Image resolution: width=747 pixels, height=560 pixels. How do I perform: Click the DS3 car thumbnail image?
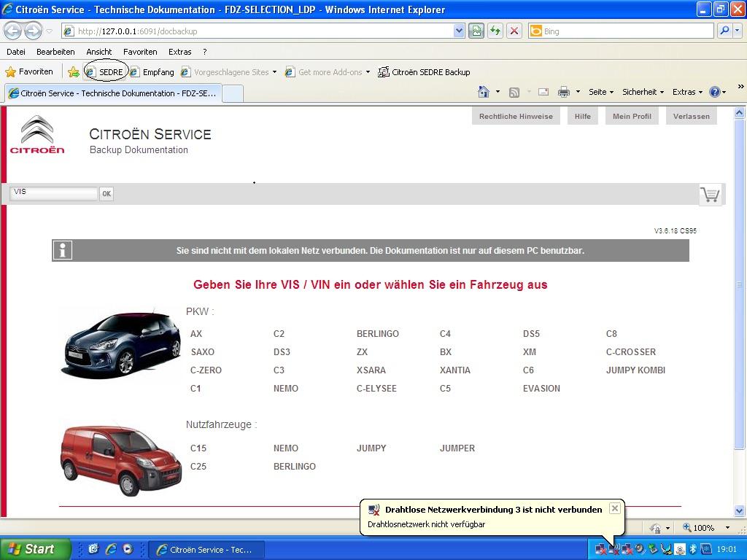(121, 343)
